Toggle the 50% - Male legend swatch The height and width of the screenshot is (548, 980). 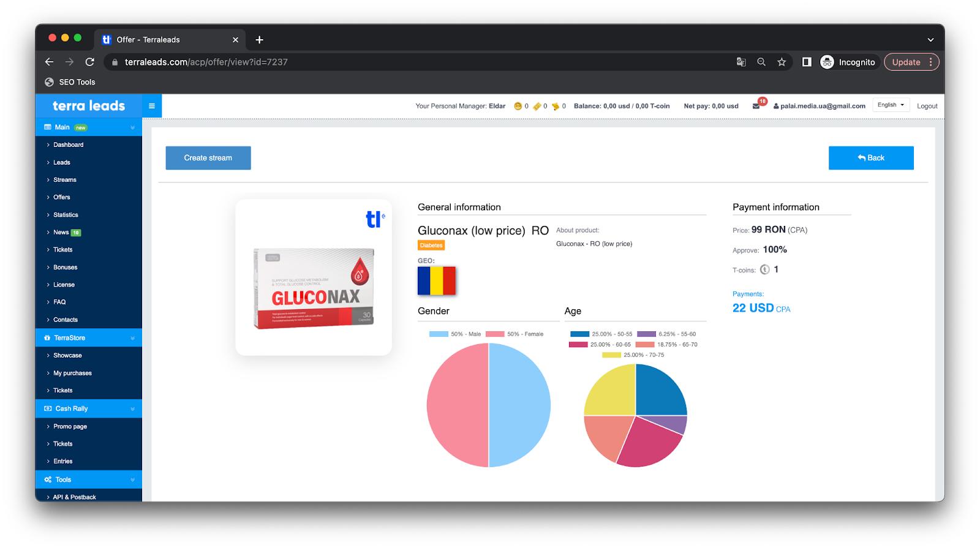click(439, 334)
